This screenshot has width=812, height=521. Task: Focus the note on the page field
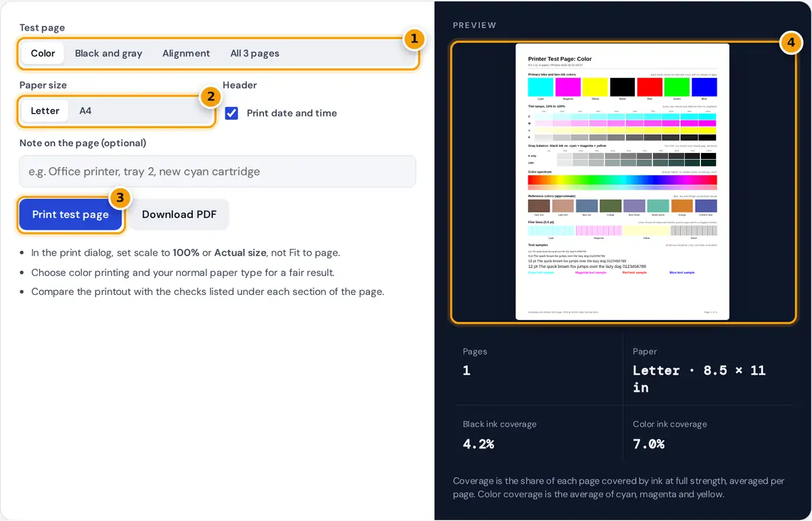click(x=217, y=171)
